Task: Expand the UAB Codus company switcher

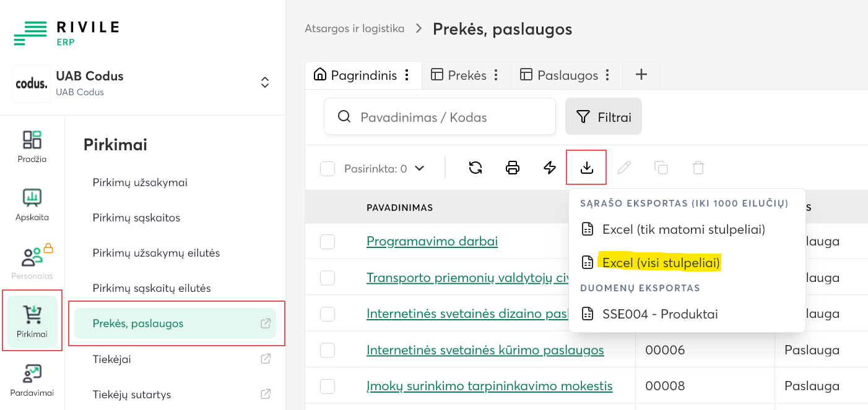Action: point(265,82)
